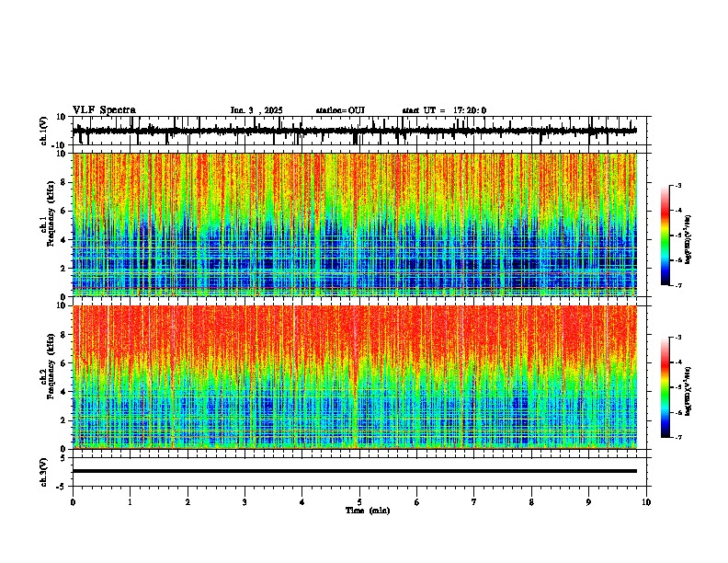
Task: Click tick label 3 on the time axis
Action: point(245,502)
